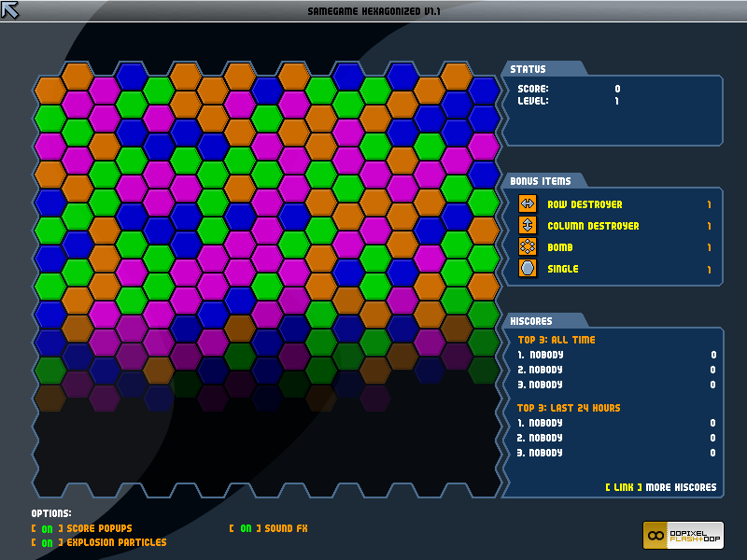
Task: Click the Row Destroyer label
Action: click(x=585, y=204)
